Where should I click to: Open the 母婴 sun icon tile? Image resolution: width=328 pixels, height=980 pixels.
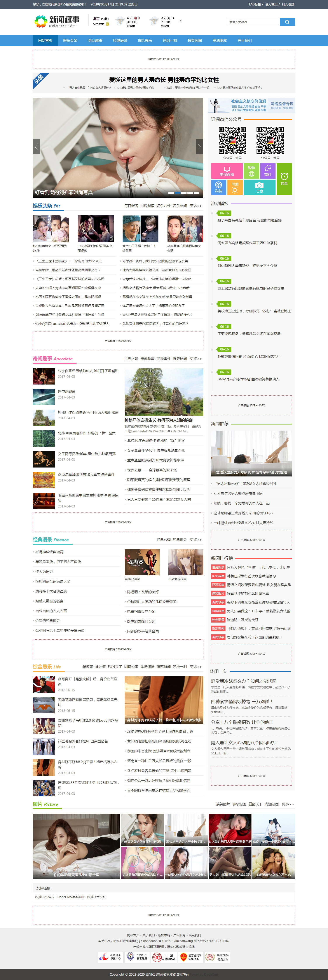235,187
